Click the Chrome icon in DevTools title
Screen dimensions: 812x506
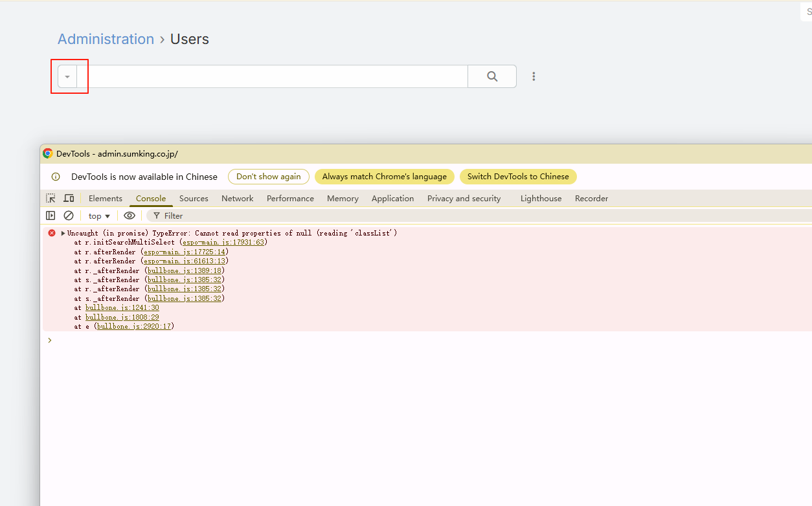(x=47, y=153)
